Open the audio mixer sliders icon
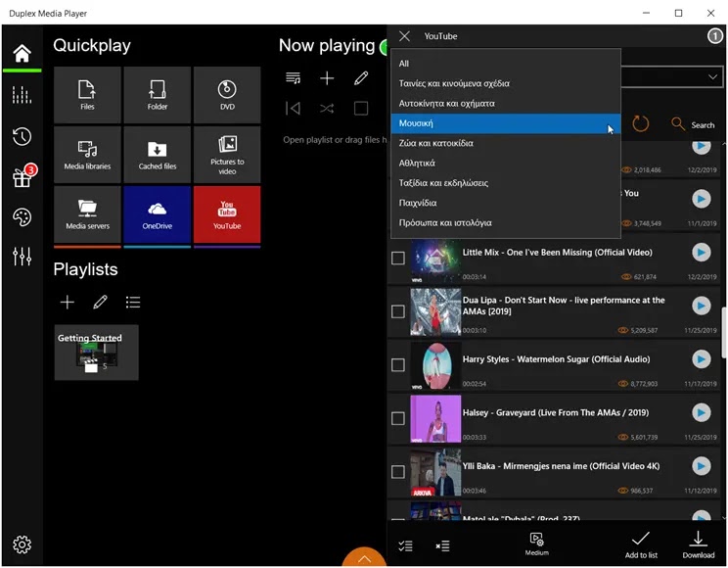728x568 pixels. (x=22, y=257)
